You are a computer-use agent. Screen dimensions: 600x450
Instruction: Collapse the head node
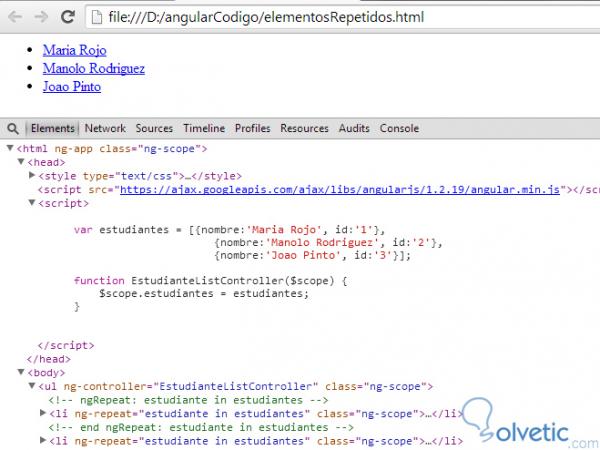point(21,162)
